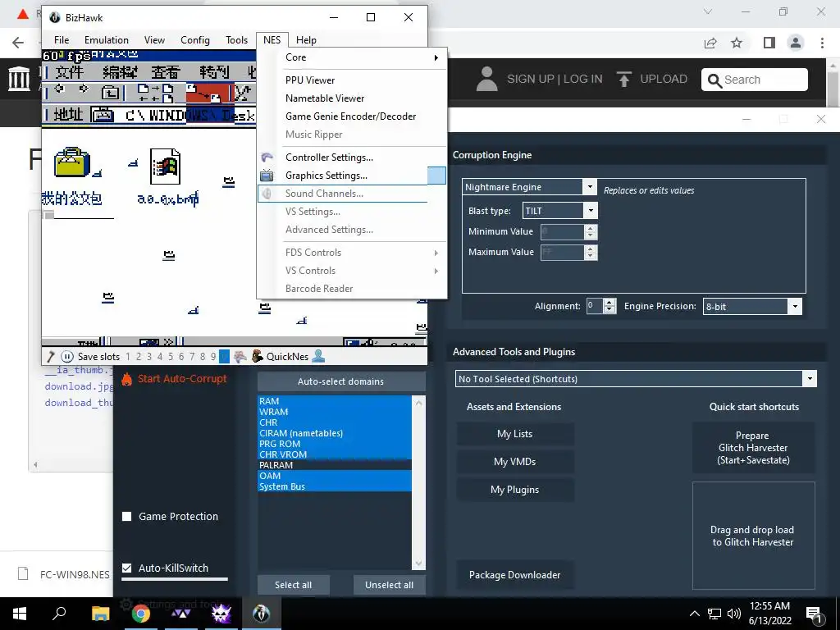This screenshot has height=630, width=840.
Task: Click the hammer icon in the BizHawk status bar
Action: pos(51,357)
